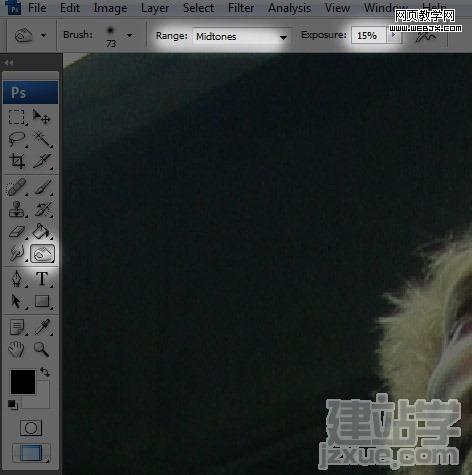
Task: Open the Window menu
Action: [386, 8]
